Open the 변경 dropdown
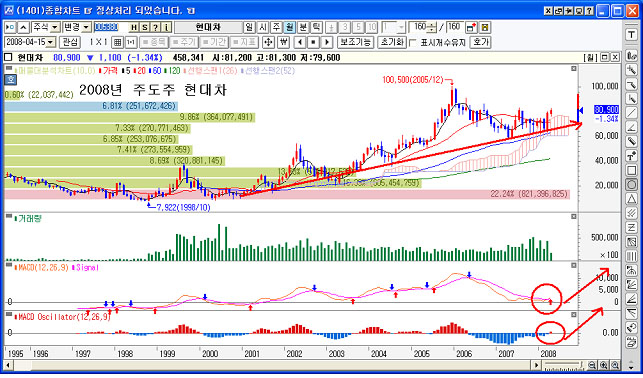643x378 pixels. pyautogui.click(x=77, y=27)
